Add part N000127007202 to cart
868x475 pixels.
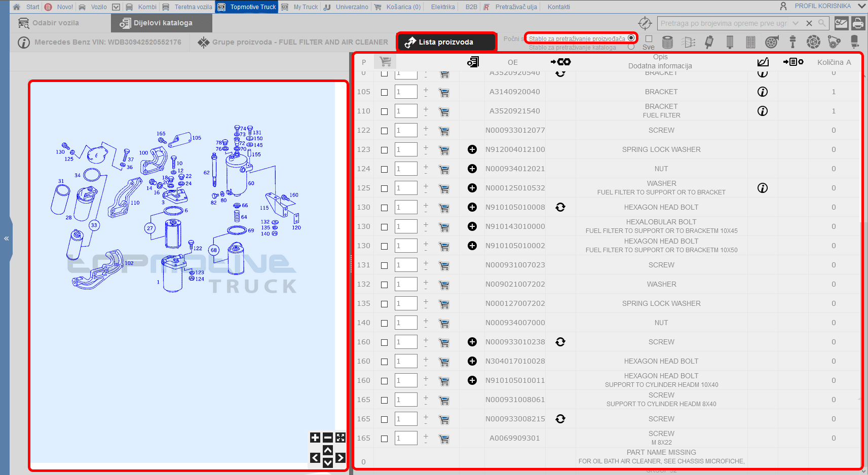[444, 304]
